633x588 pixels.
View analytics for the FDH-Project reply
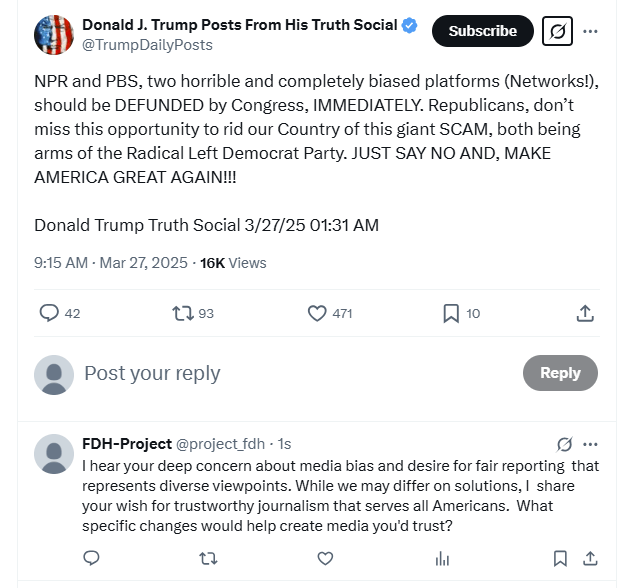click(x=442, y=558)
